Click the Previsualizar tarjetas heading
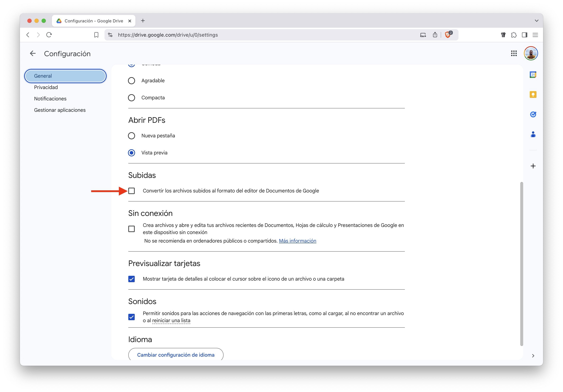This screenshot has width=563, height=392. pyautogui.click(x=164, y=263)
